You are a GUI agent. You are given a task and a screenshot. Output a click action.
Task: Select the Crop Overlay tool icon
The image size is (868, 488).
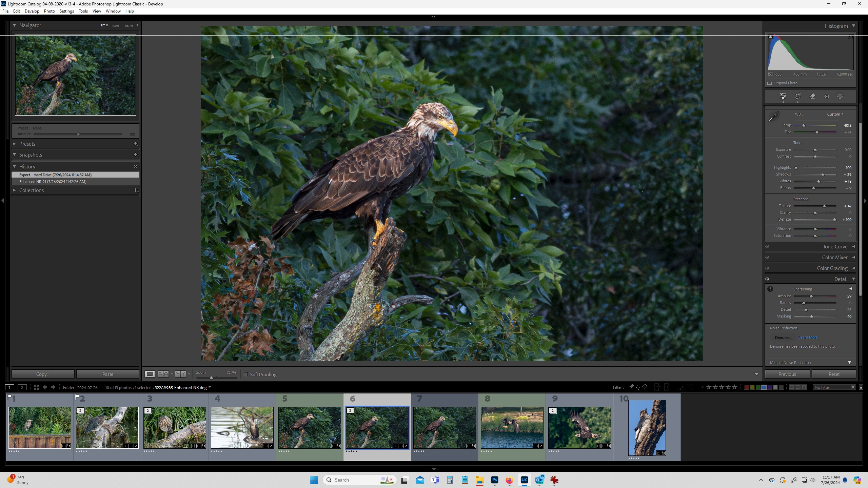pos(797,96)
